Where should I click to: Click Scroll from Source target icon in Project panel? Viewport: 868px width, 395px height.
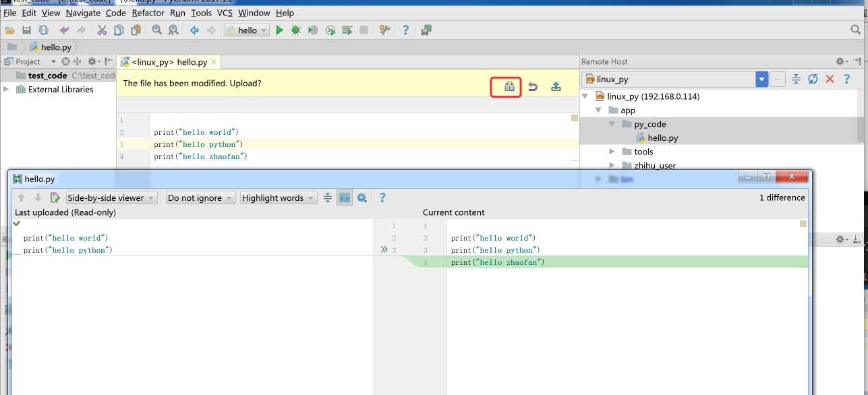click(65, 61)
